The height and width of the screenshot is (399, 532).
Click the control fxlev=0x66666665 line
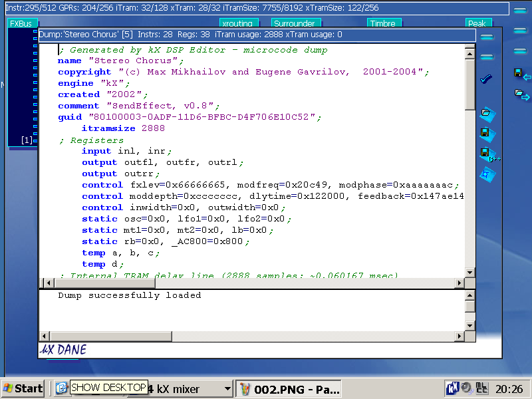click(271, 185)
